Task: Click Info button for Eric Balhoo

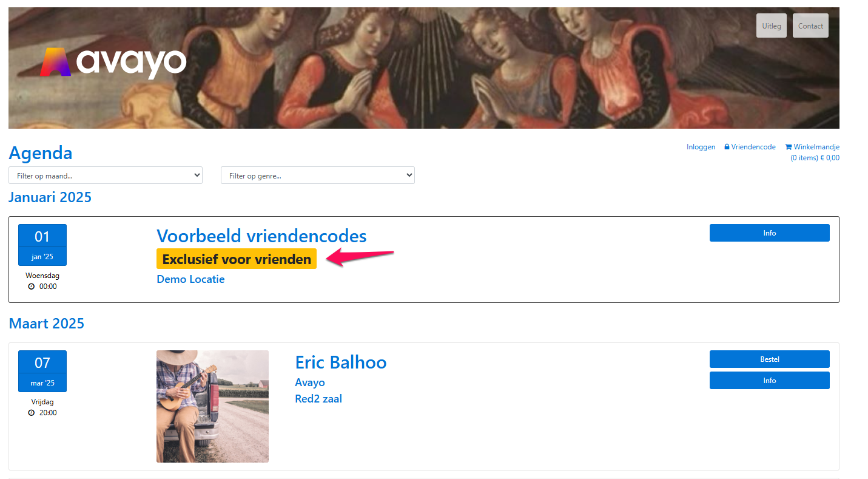Action: click(x=770, y=381)
